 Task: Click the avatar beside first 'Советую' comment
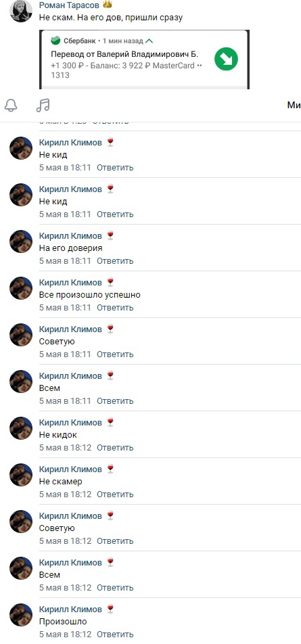[x=21, y=335]
